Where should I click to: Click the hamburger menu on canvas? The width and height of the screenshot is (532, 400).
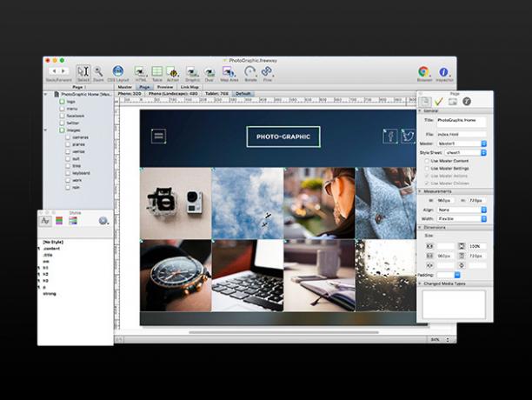pos(158,136)
